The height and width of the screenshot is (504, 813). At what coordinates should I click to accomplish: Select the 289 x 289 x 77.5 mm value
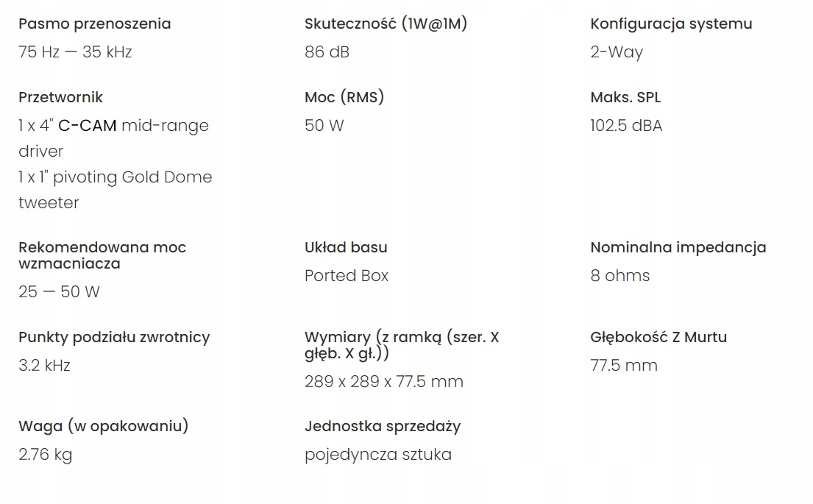tap(384, 382)
